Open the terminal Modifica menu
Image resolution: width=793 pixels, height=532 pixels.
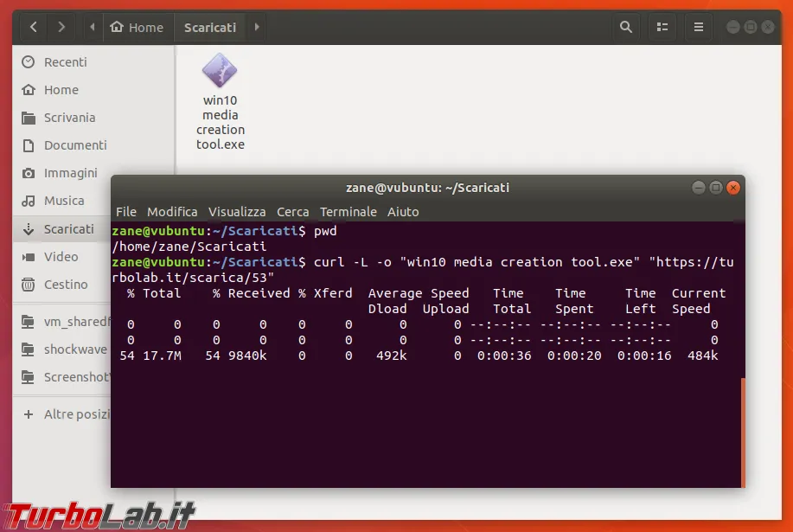(x=172, y=211)
